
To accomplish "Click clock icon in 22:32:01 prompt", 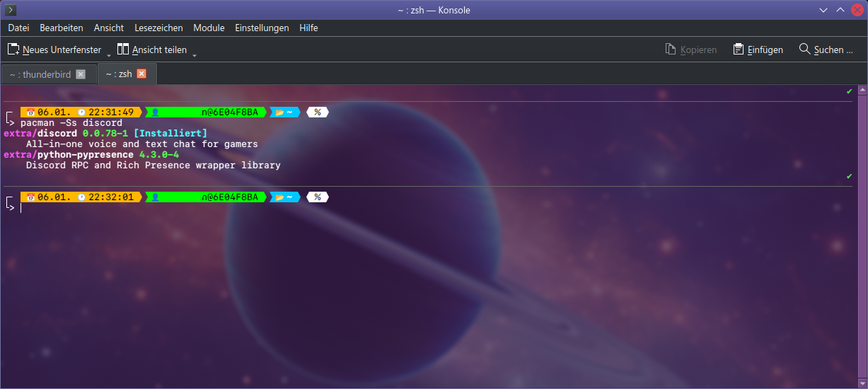I will click(81, 197).
